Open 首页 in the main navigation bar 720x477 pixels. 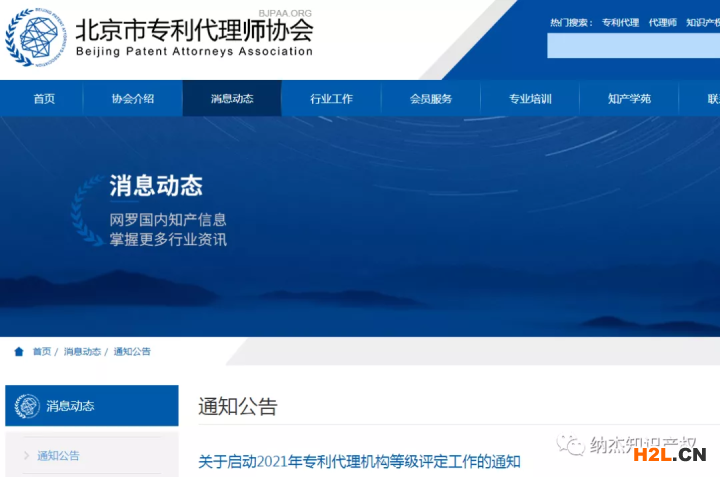pyautogui.click(x=44, y=99)
